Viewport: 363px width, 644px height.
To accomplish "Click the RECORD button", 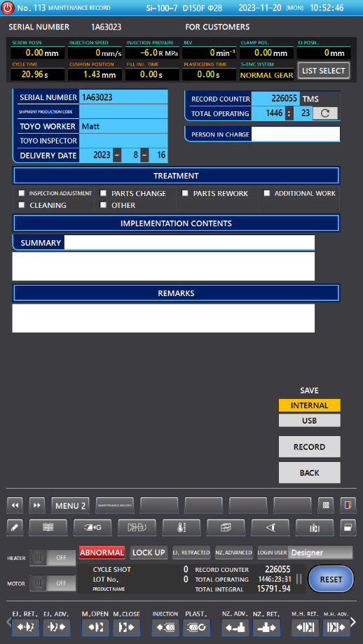I will 310,447.
